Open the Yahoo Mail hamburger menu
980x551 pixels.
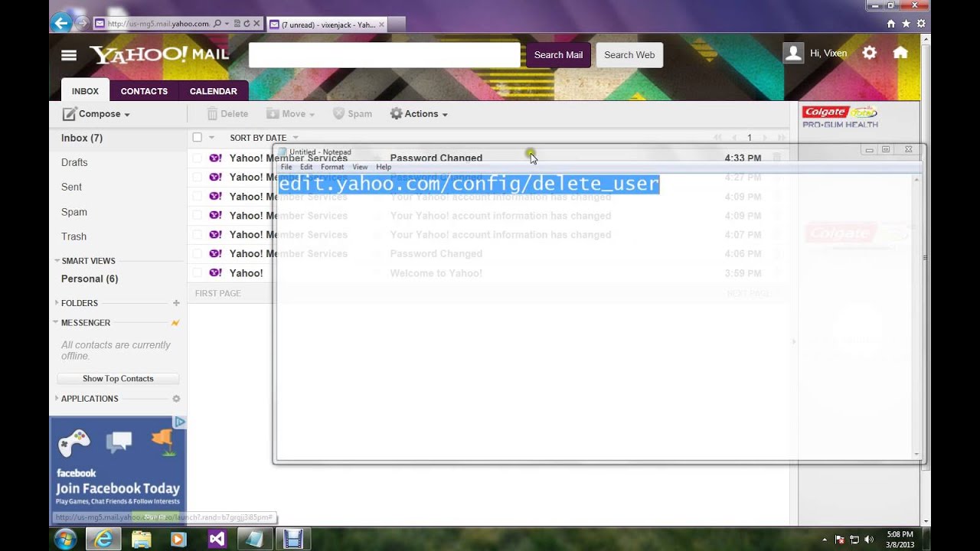[x=69, y=55]
